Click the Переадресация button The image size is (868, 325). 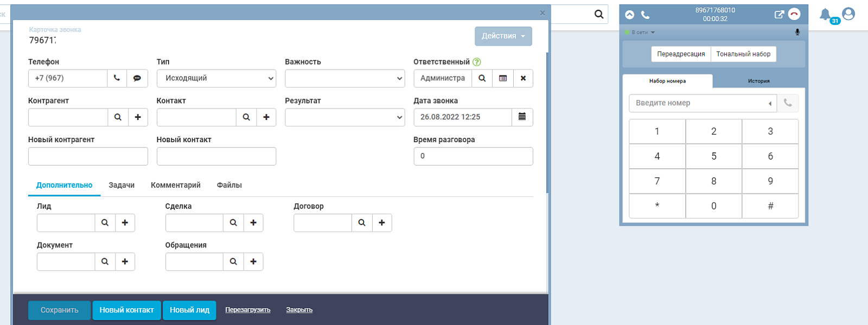click(x=681, y=54)
